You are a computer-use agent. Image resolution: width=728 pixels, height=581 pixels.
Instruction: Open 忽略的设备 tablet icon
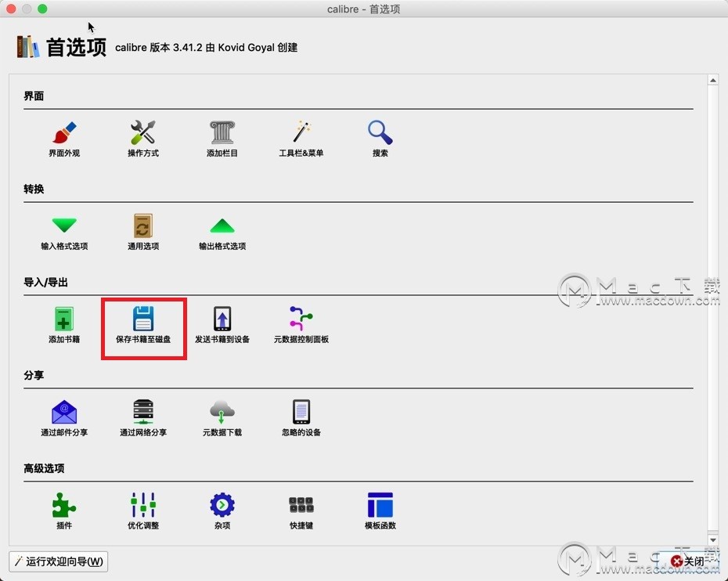coord(301,412)
